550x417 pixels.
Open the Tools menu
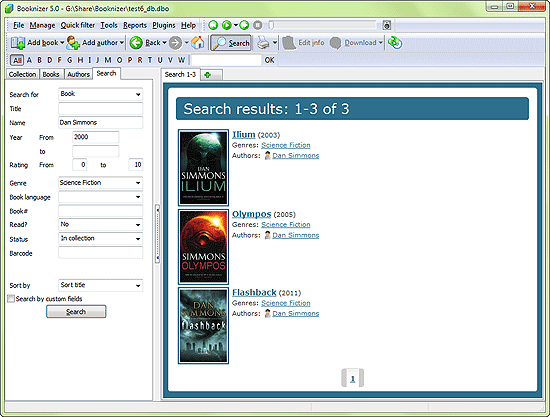[x=109, y=25]
